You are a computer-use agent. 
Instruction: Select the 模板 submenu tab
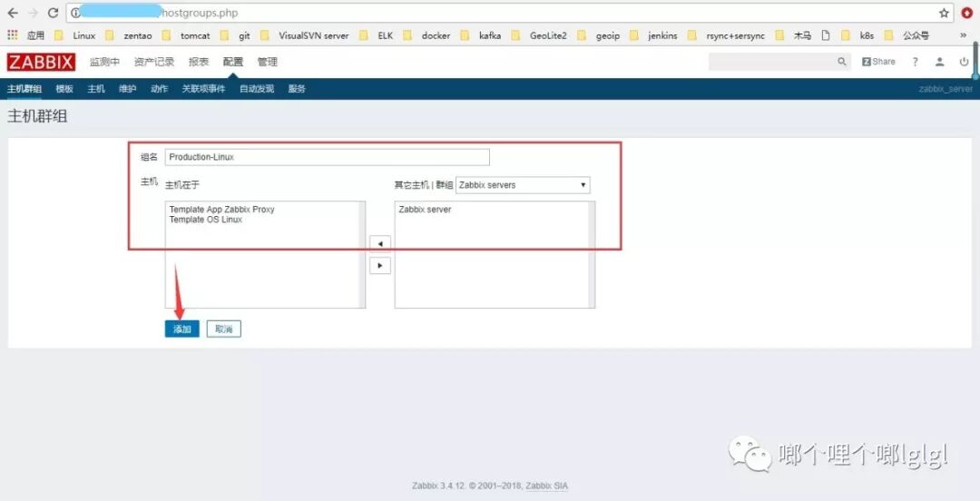pyautogui.click(x=64, y=89)
